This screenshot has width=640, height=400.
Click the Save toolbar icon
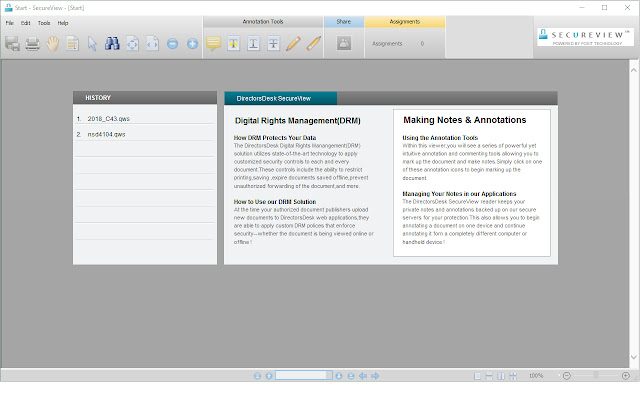12,43
